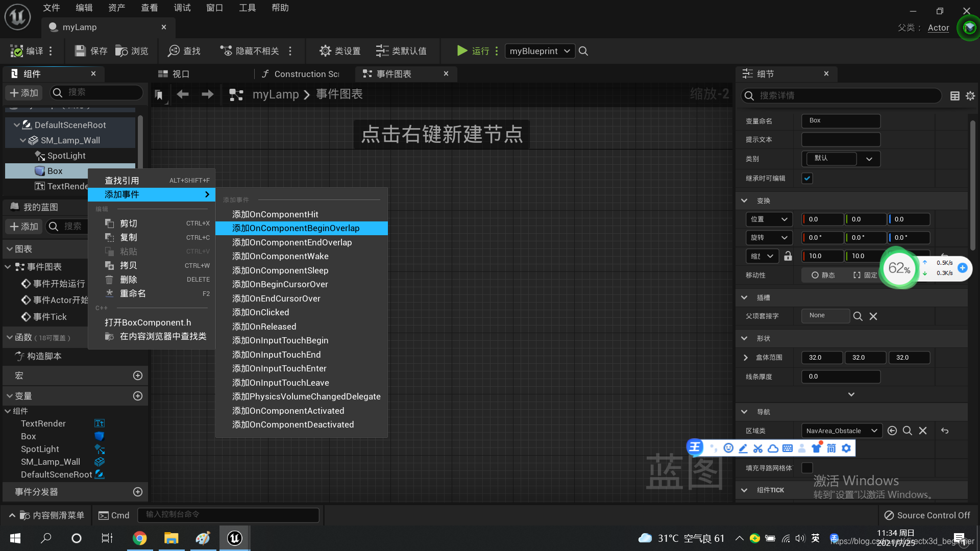
Task: Expand the box extent row
Action: pyautogui.click(x=746, y=358)
